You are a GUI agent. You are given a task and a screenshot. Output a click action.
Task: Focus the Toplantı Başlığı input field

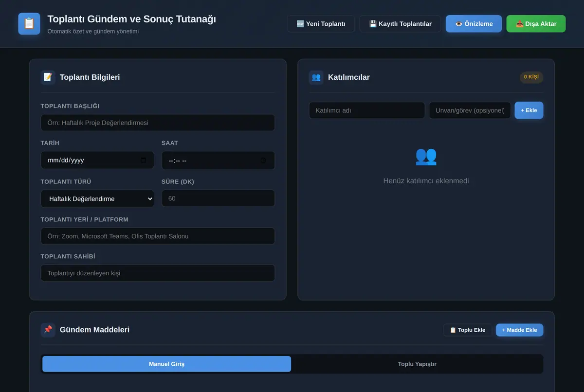point(158,123)
